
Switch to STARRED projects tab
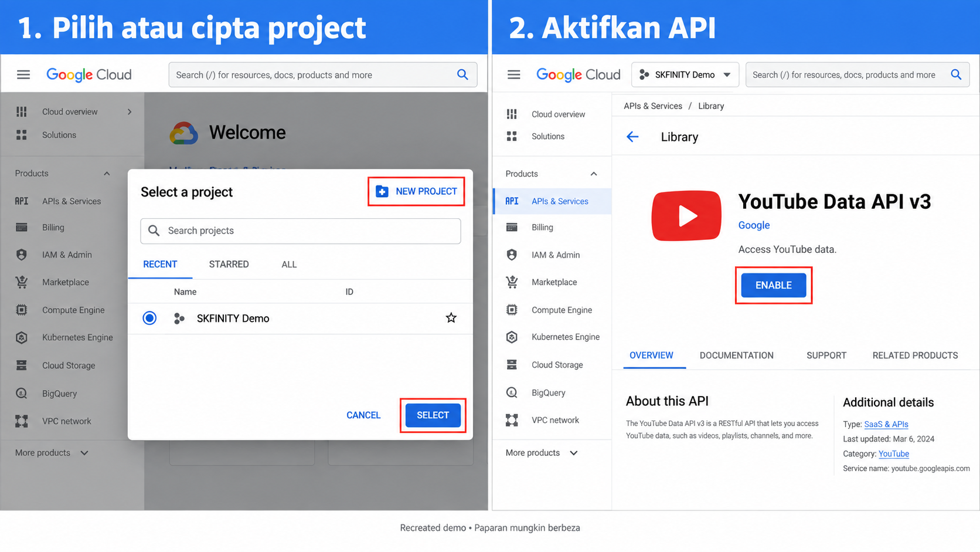tap(229, 265)
